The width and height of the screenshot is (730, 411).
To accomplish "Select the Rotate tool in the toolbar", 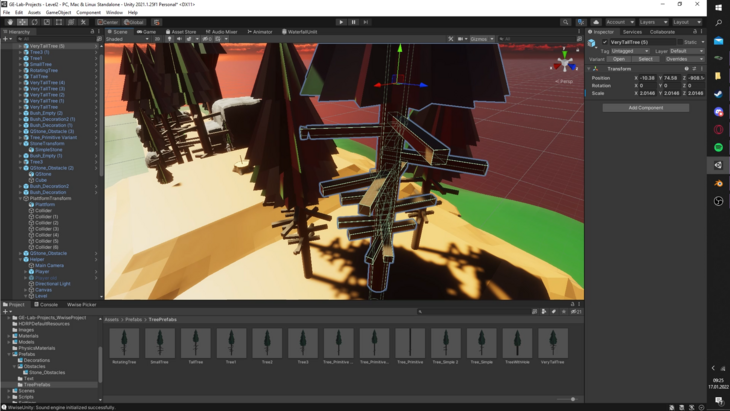I will click(x=34, y=22).
